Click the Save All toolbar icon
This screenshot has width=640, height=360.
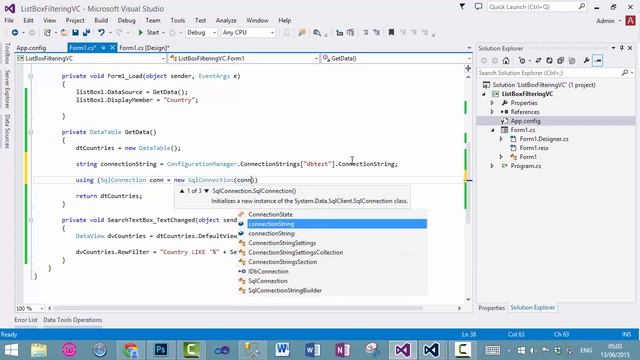coord(86,32)
